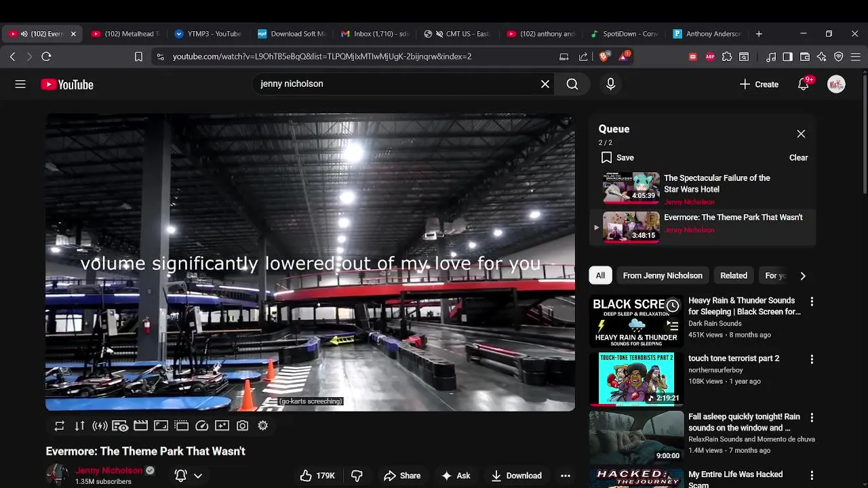Click the resize video player icon
The image size is (868, 488).
point(161,426)
